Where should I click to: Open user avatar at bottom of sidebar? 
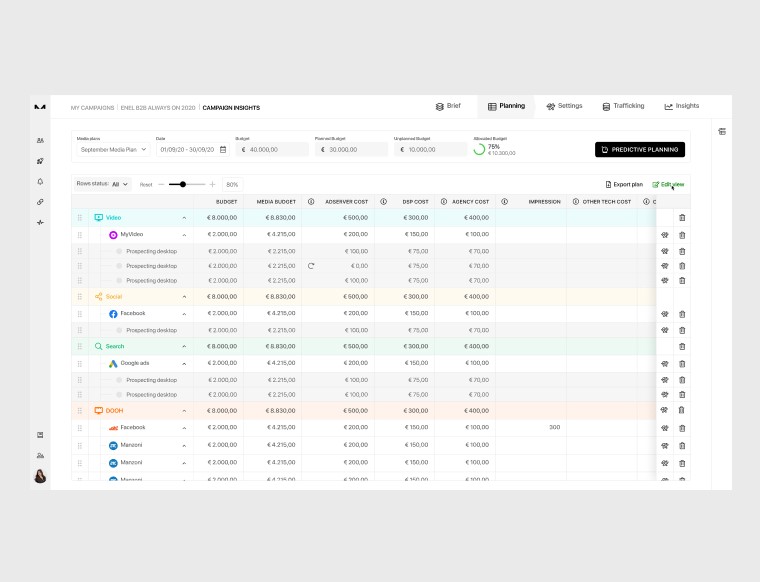[40, 476]
